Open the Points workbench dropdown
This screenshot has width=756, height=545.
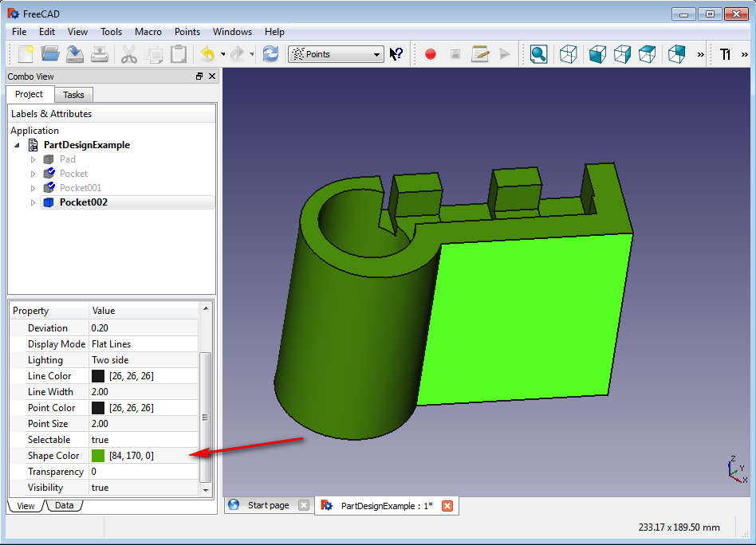coord(336,54)
